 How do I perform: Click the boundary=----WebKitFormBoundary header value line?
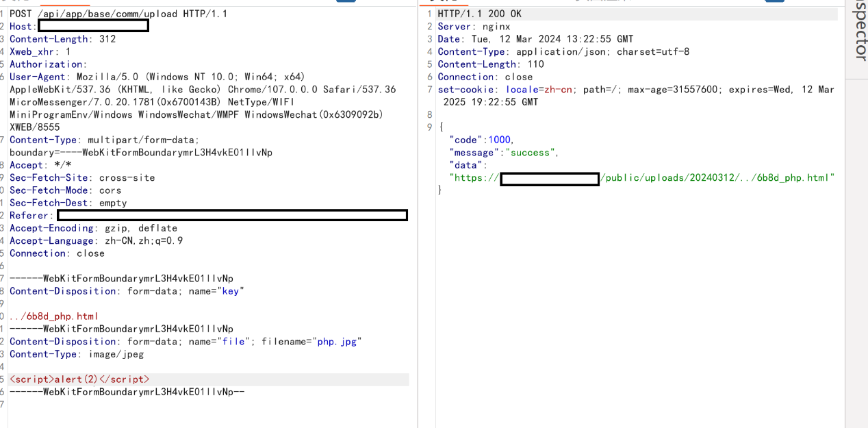click(141, 153)
